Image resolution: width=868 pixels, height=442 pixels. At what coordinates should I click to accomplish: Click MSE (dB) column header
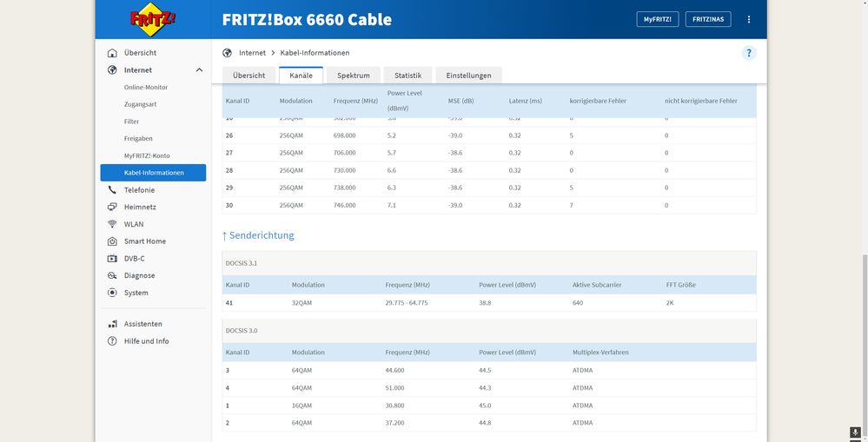click(461, 102)
